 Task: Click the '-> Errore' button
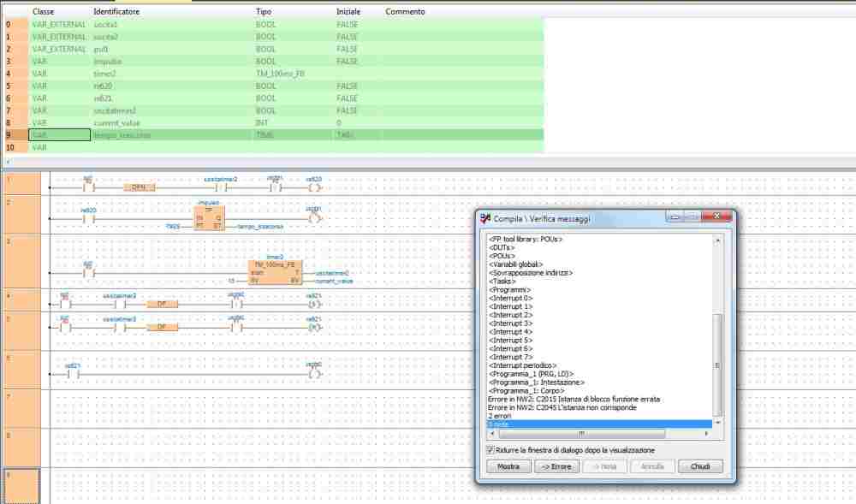[x=556, y=466]
